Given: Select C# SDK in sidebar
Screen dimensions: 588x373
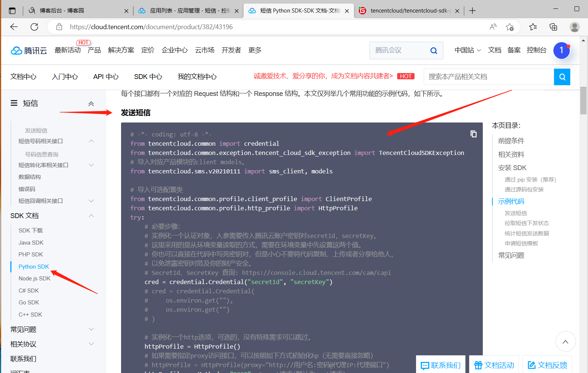Looking at the screenshot, I should tap(29, 291).
